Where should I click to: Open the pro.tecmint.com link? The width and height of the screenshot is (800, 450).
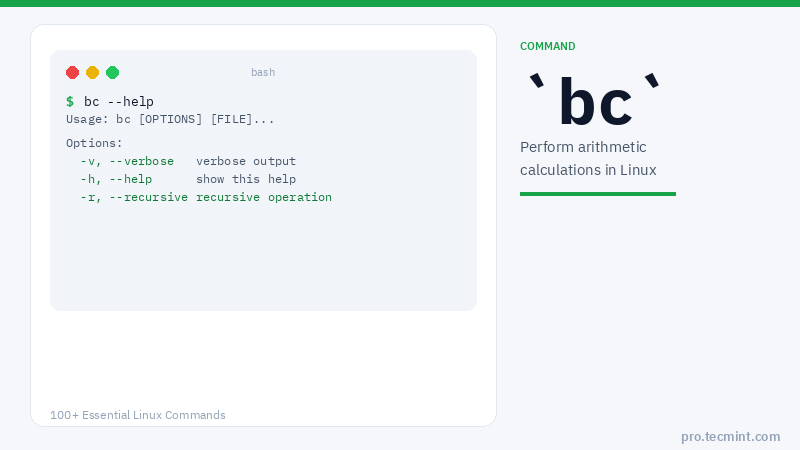click(730, 436)
